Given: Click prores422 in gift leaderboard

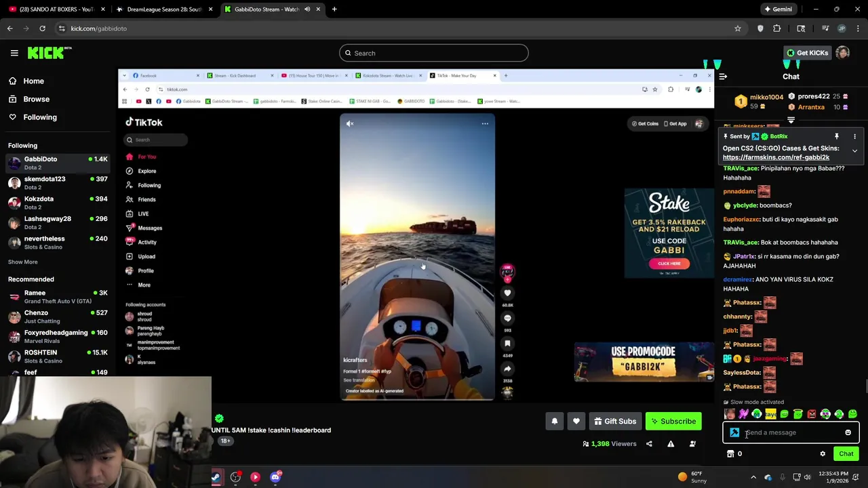Looking at the screenshot, I should tap(814, 96).
